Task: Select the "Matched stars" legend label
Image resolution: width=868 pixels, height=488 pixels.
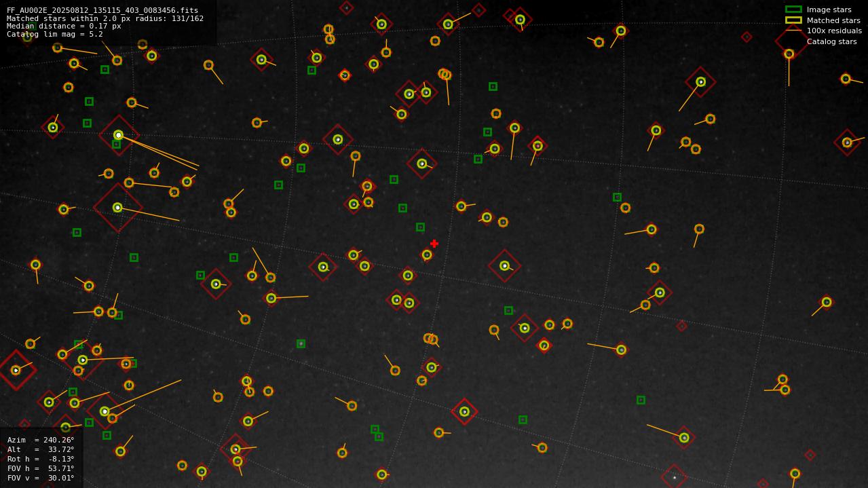Action: pyautogui.click(x=833, y=20)
